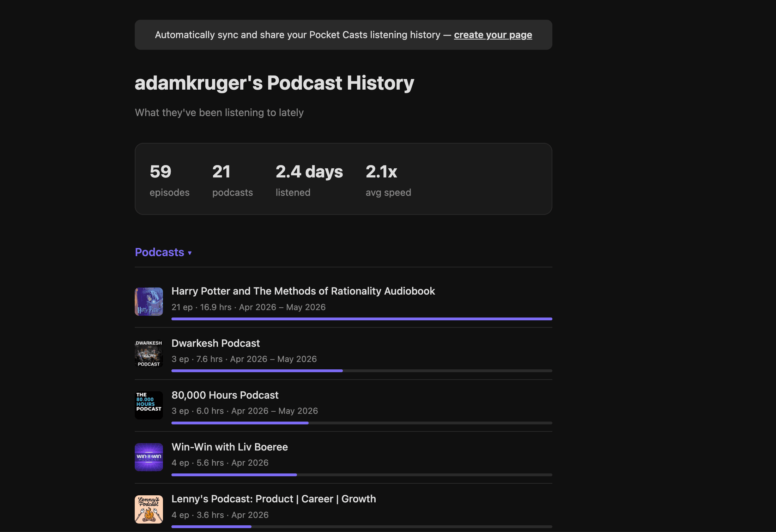Open Win-Win with Liv Boeree title
The width and height of the screenshot is (776, 532).
click(230, 447)
